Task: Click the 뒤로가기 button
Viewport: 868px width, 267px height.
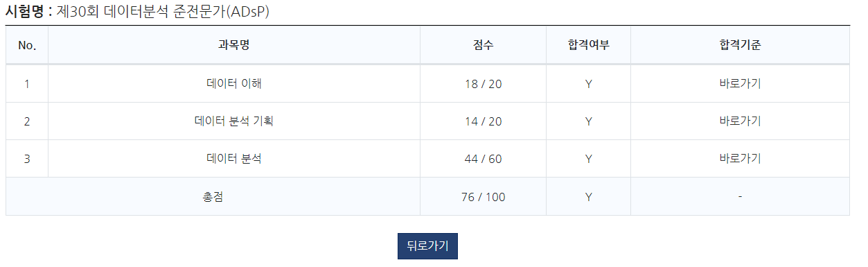Action: click(427, 246)
